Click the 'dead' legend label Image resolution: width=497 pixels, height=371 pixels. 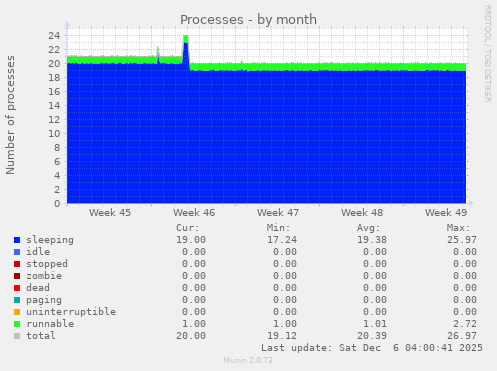click(38, 288)
